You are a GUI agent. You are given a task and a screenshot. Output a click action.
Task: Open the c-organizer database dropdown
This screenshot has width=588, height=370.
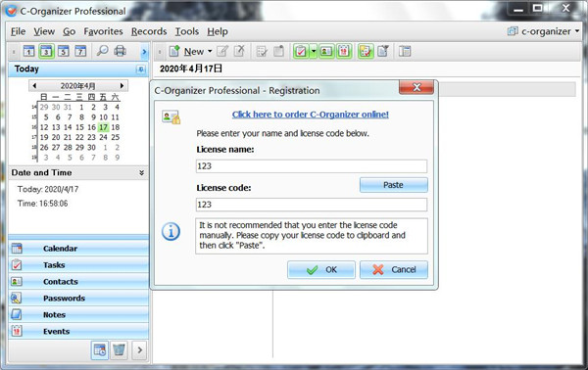coord(543,31)
